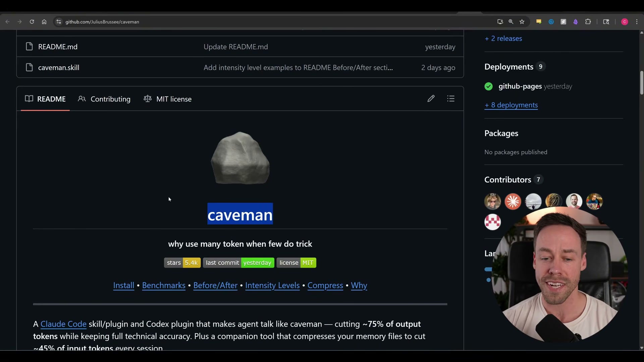Bookmark this page with star icon
Screen dimensions: 644x362
(522, 22)
